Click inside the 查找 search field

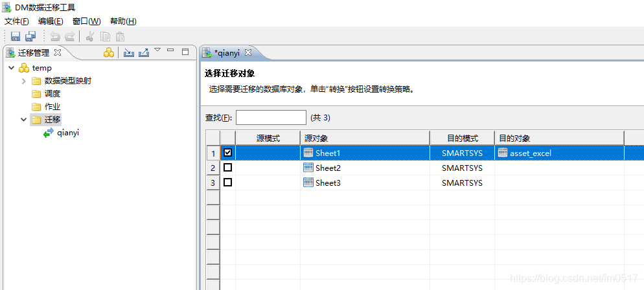pos(271,117)
